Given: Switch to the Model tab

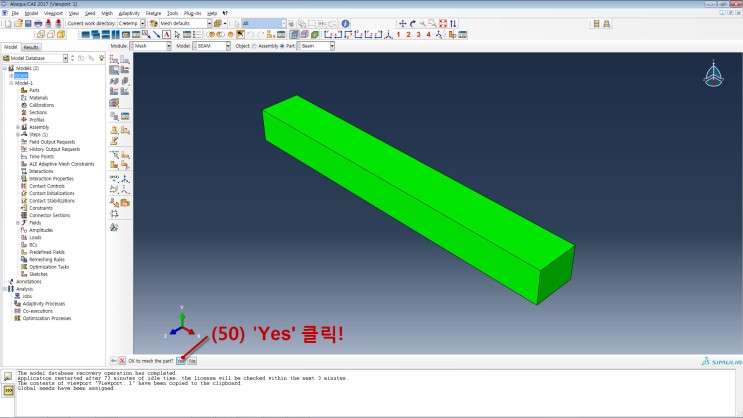Looking at the screenshot, I should click(x=10, y=47).
